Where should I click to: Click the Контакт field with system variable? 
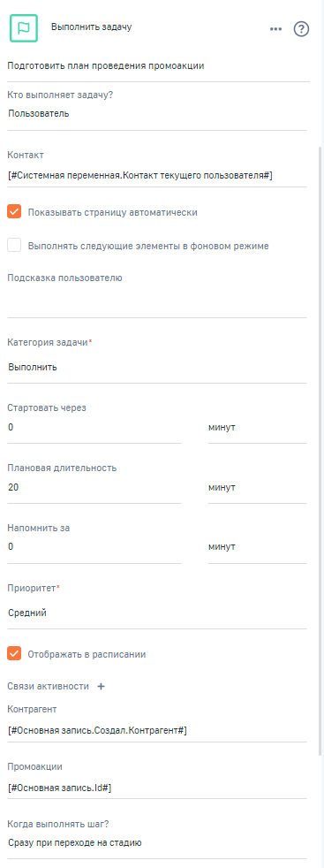[x=157, y=176]
